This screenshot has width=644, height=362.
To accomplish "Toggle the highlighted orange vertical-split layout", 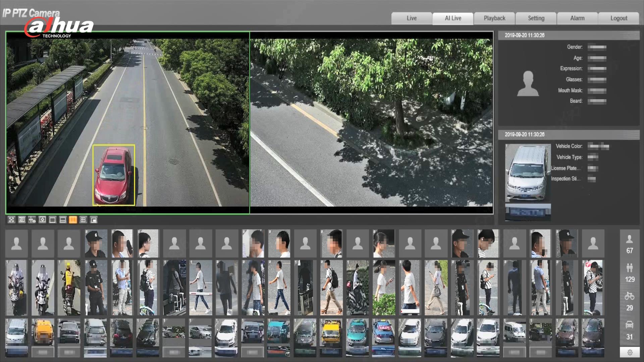I will click(x=73, y=220).
